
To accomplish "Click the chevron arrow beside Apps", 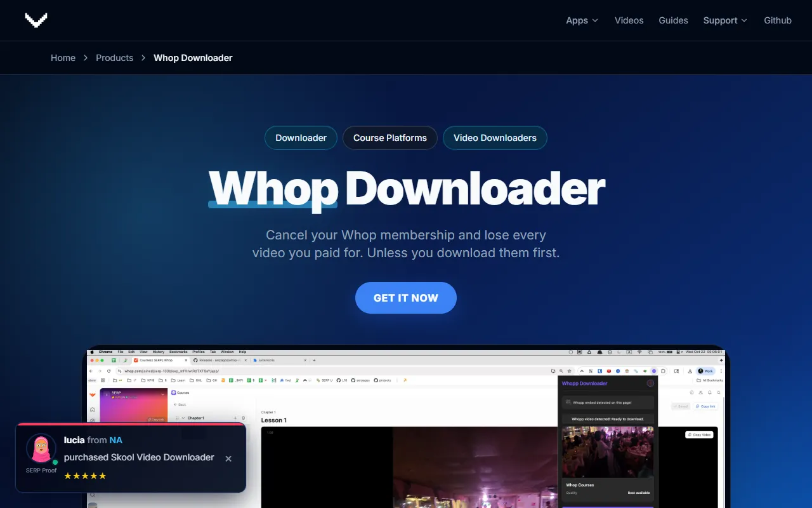I will 595,21.
